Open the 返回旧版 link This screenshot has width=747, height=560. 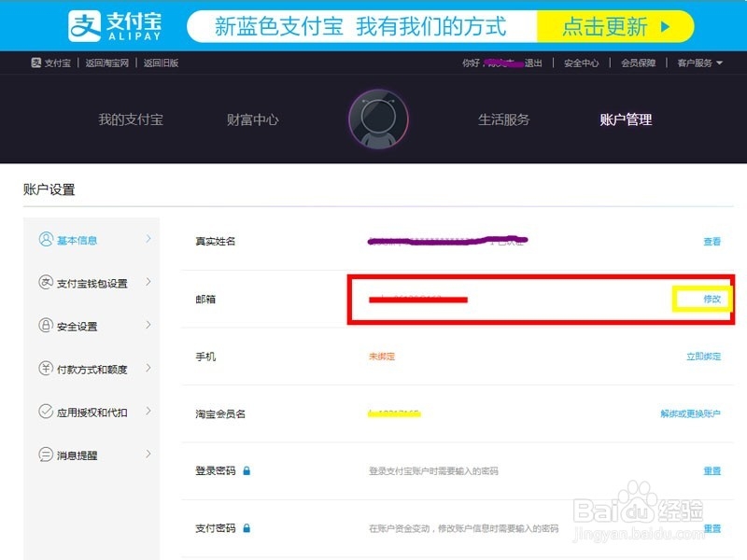[161, 63]
